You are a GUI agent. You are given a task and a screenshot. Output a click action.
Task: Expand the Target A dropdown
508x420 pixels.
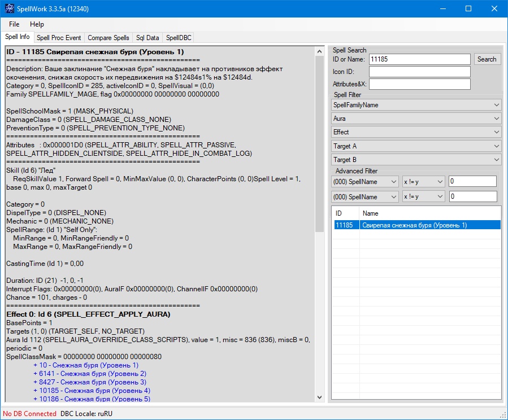pyautogui.click(x=416, y=146)
